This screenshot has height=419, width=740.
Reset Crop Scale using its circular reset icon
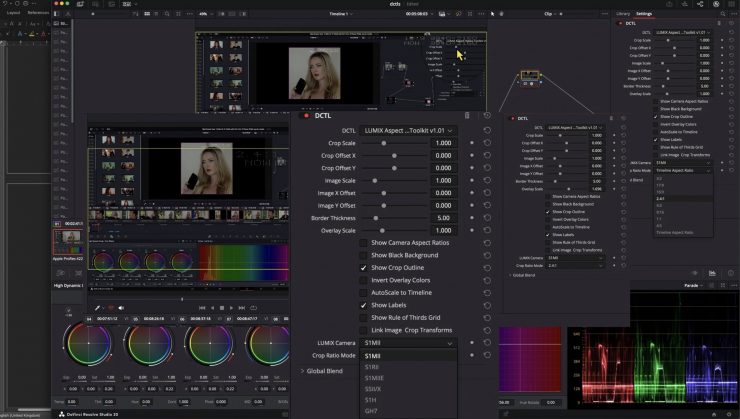click(487, 143)
